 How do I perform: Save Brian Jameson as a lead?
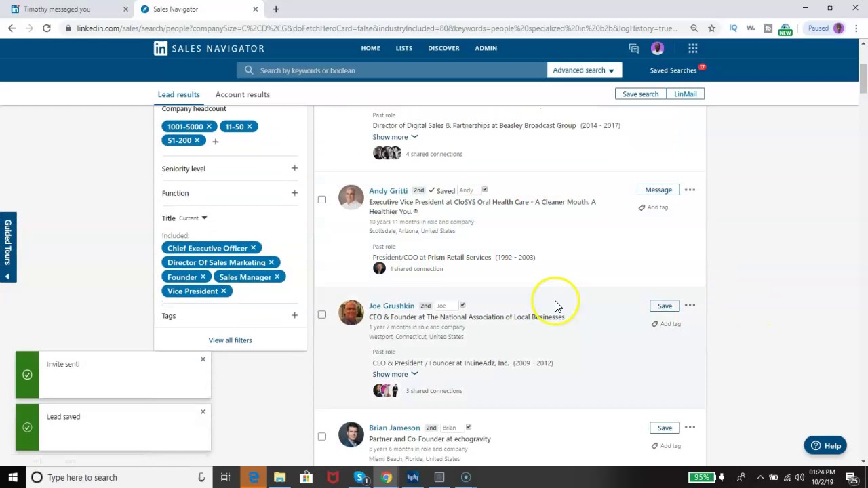coord(665,428)
